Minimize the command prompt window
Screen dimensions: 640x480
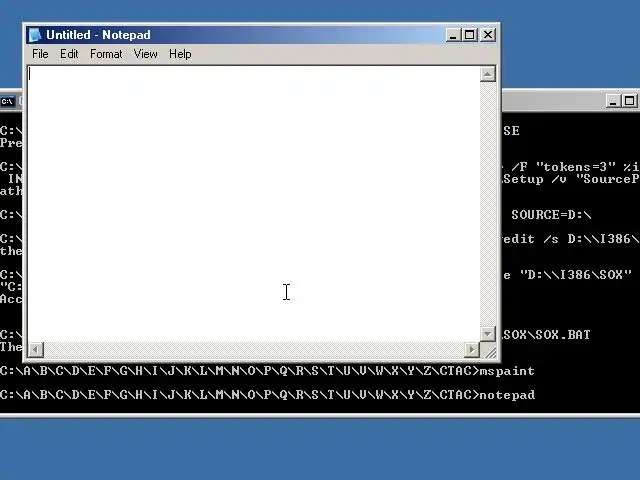tap(612, 101)
